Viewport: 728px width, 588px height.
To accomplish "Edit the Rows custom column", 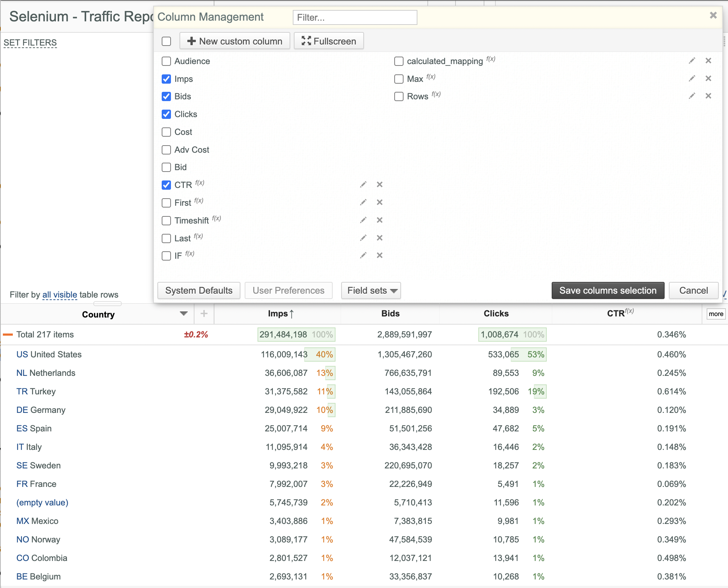I will pyautogui.click(x=692, y=96).
